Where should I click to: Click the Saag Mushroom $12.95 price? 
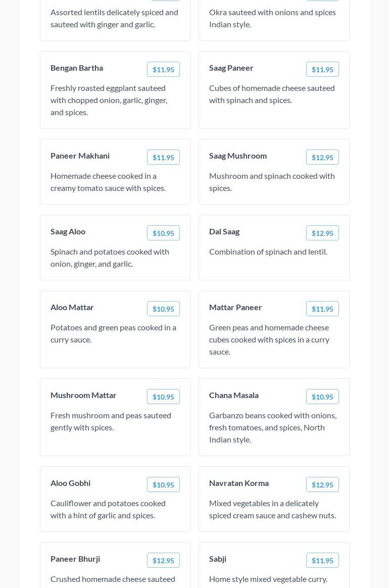322,158
